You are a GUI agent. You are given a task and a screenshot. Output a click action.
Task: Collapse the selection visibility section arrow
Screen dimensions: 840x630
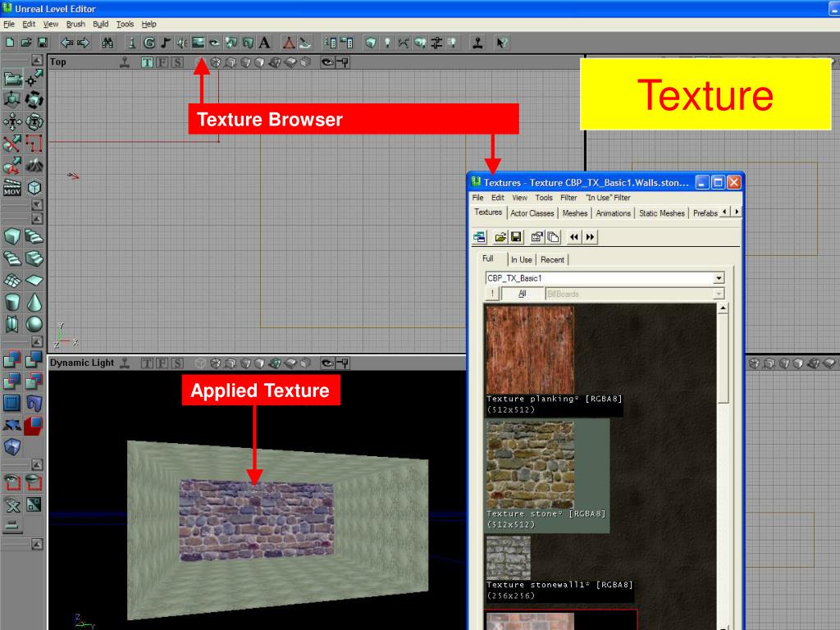coord(37,464)
